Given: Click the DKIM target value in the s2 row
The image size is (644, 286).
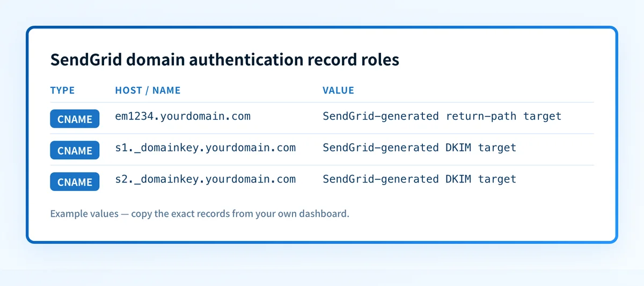Looking at the screenshot, I should pyautogui.click(x=420, y=179).
